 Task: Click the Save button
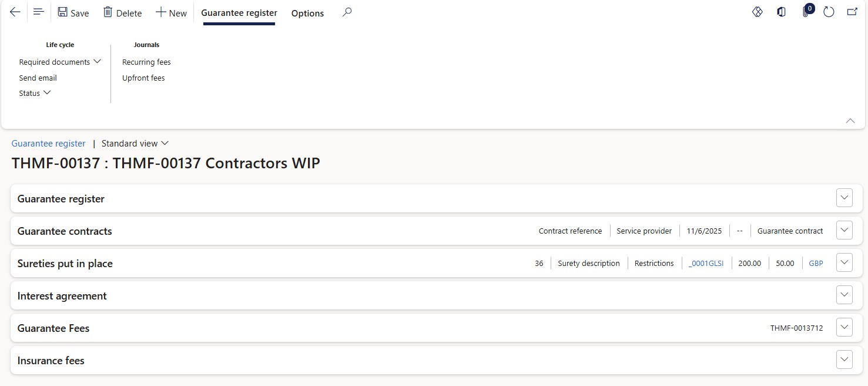click(73, 13)
